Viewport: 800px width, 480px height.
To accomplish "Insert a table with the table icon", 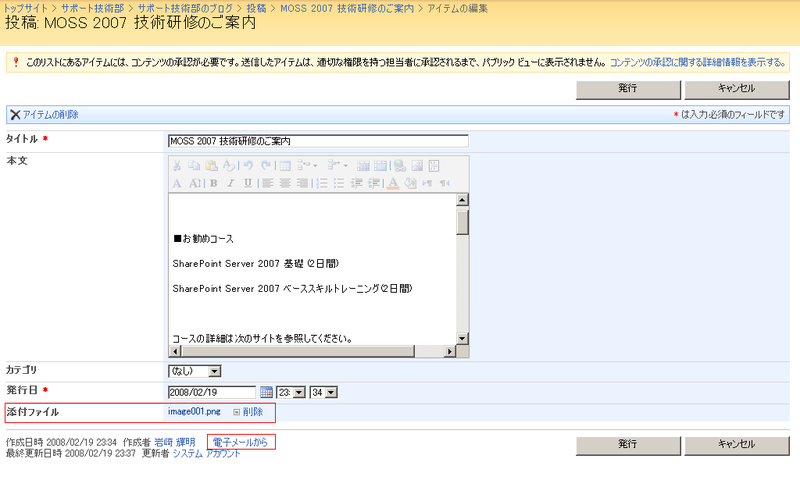I will [285, 165].
